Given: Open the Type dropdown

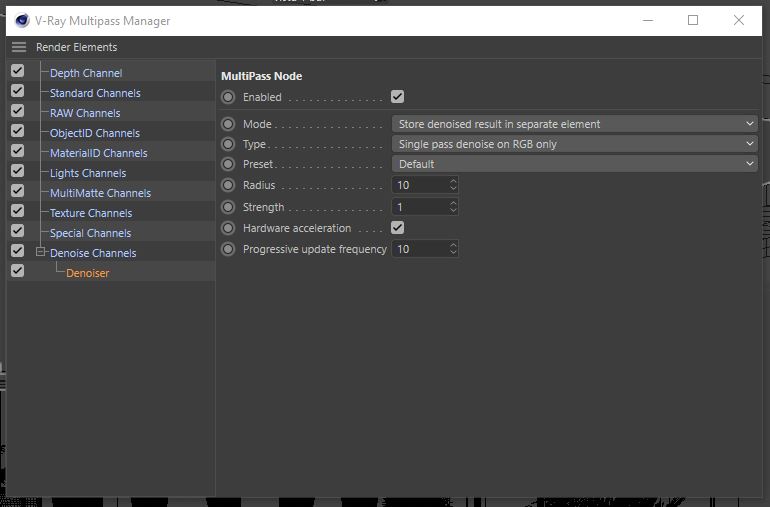Looking at the screenshot, I should 575,144.
